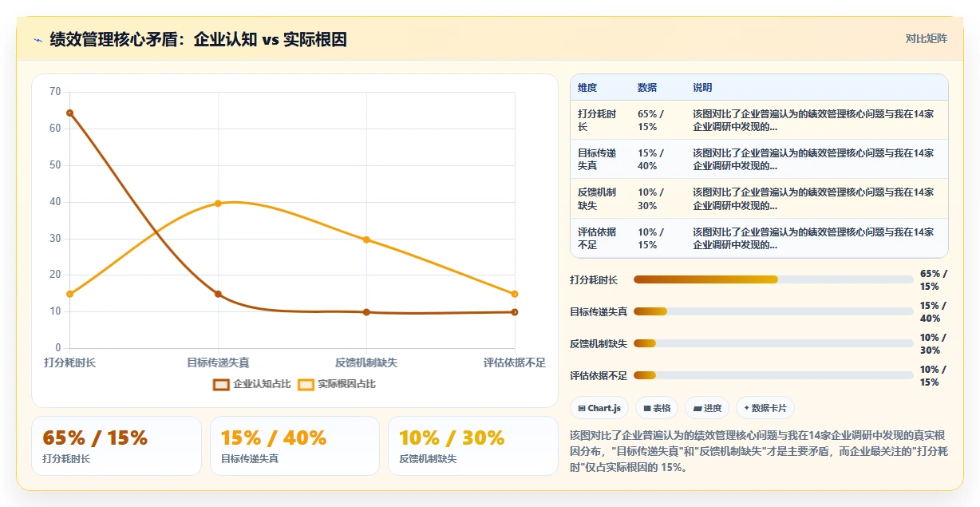Click the Chart.js tag
This screenshot has width=980, height=507.
[x=599, y=408]
